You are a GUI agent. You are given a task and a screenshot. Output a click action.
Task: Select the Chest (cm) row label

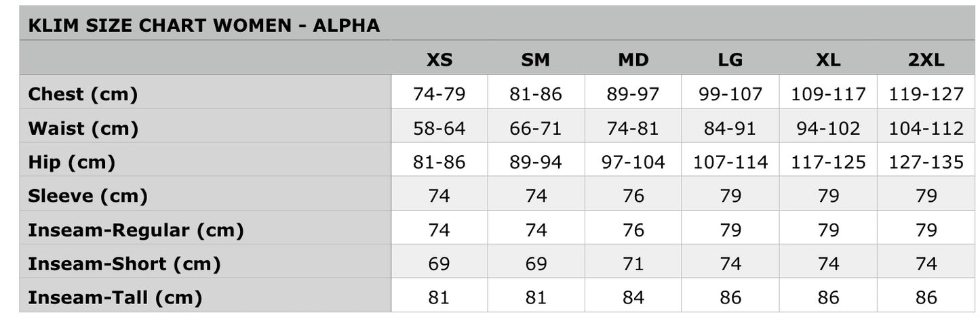click(x=83, y=94)
